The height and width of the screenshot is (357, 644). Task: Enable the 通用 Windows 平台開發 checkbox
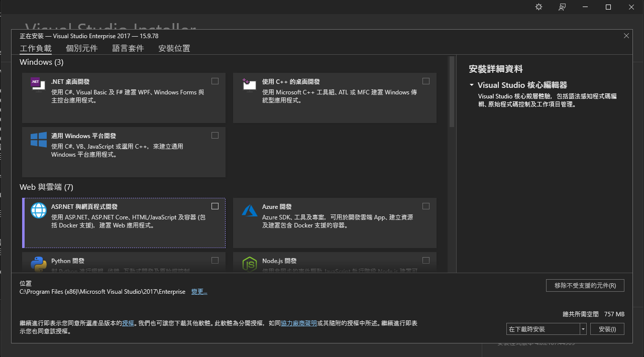point(215,135)
